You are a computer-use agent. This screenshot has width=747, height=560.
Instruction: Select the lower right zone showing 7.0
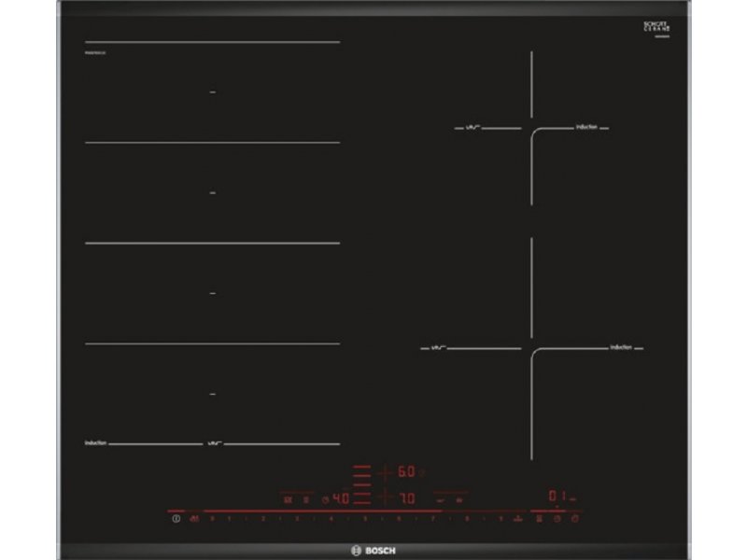click(407, 498)
